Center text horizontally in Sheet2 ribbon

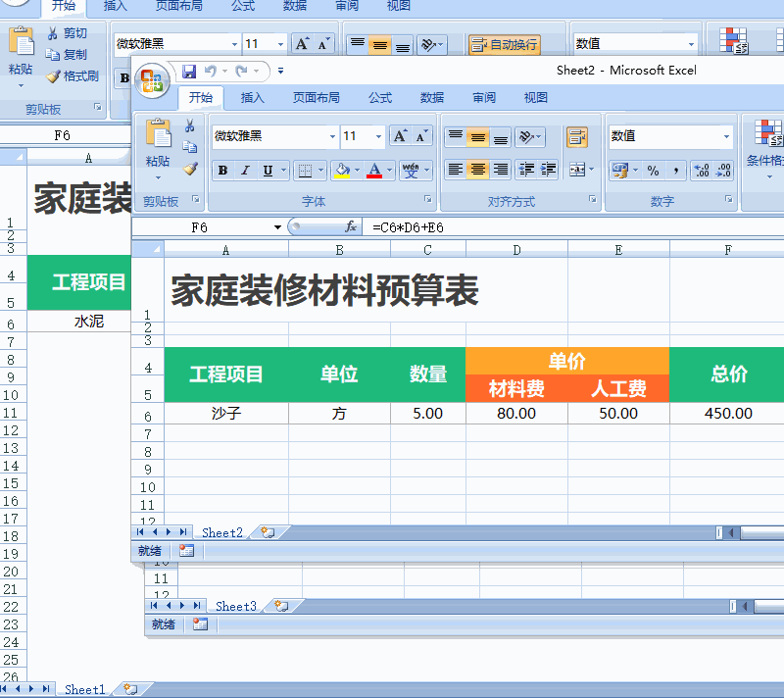tap(478, 170)
